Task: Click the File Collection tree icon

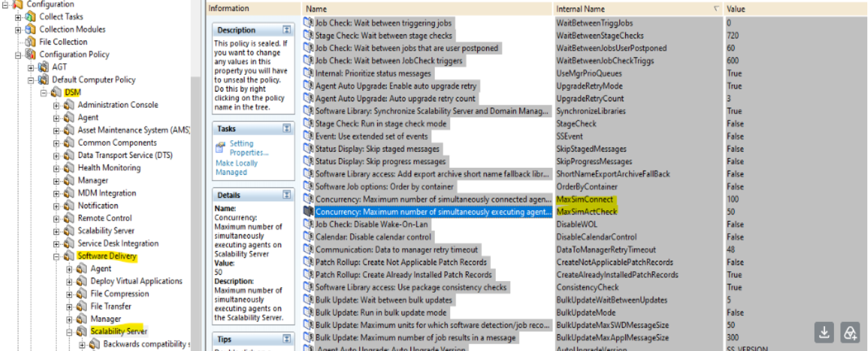Action: 31,42
